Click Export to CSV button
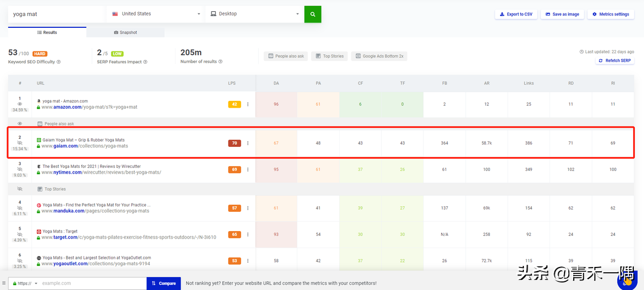 pos(516,14)
